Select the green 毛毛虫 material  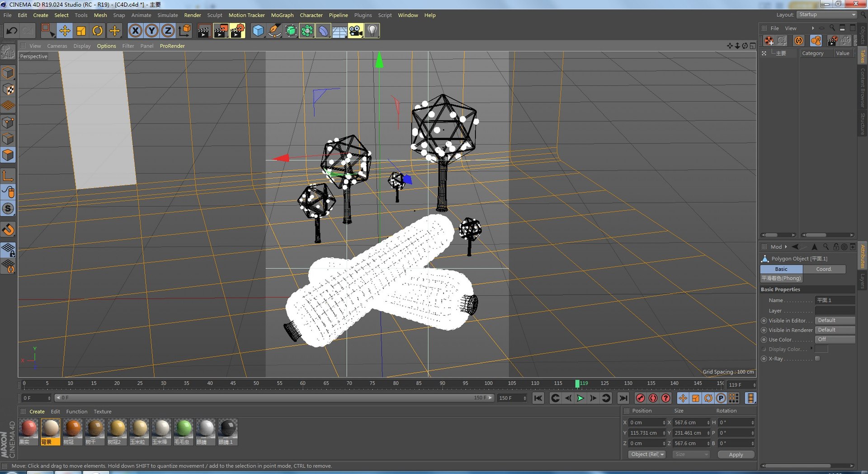click(x=184, y=431)
